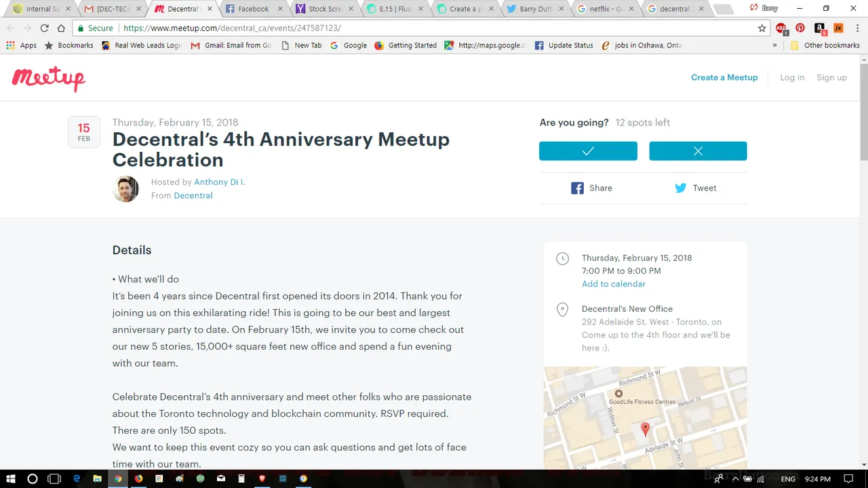
Task: Click the Barry Chrome profile button
Action: tap(764, 8)
